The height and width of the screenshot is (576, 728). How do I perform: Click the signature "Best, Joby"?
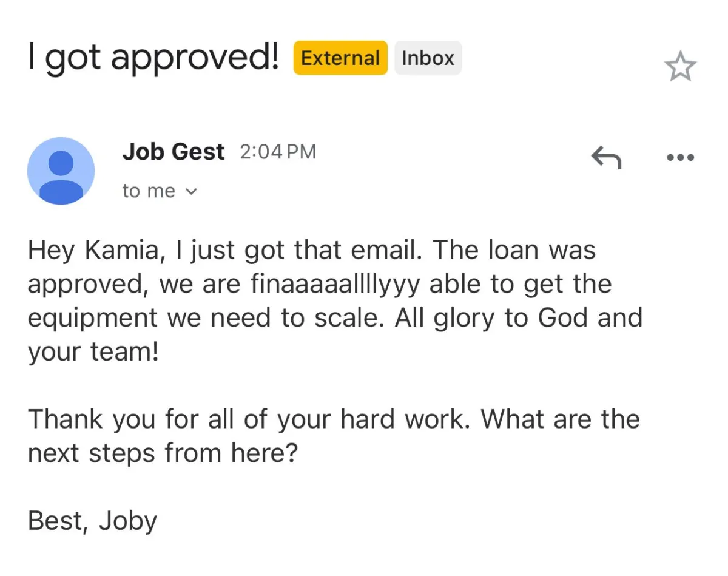(x=93, y=521)
